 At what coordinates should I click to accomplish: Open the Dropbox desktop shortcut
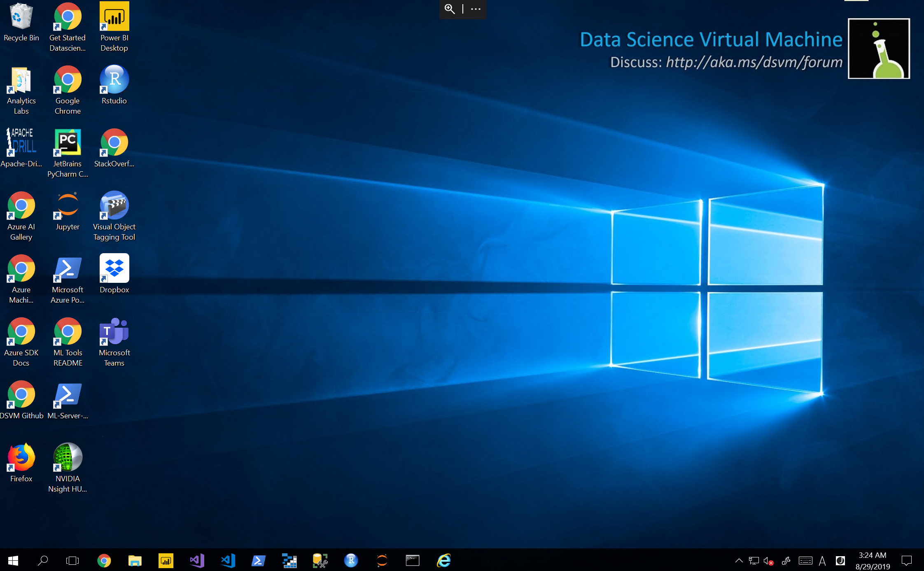click(114, 268)
